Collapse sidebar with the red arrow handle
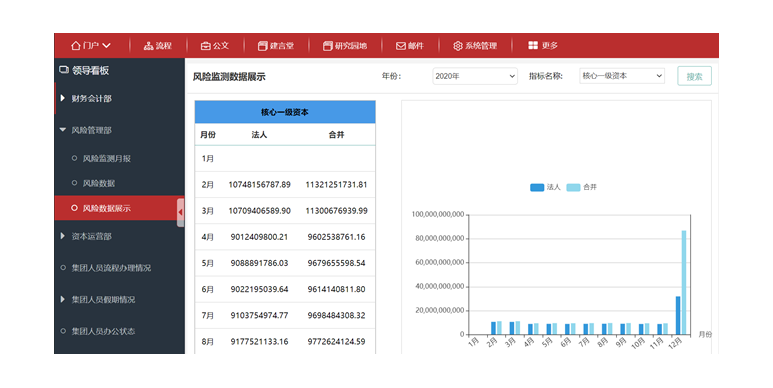This screenshot has width=773, height=388. [180, 212]
